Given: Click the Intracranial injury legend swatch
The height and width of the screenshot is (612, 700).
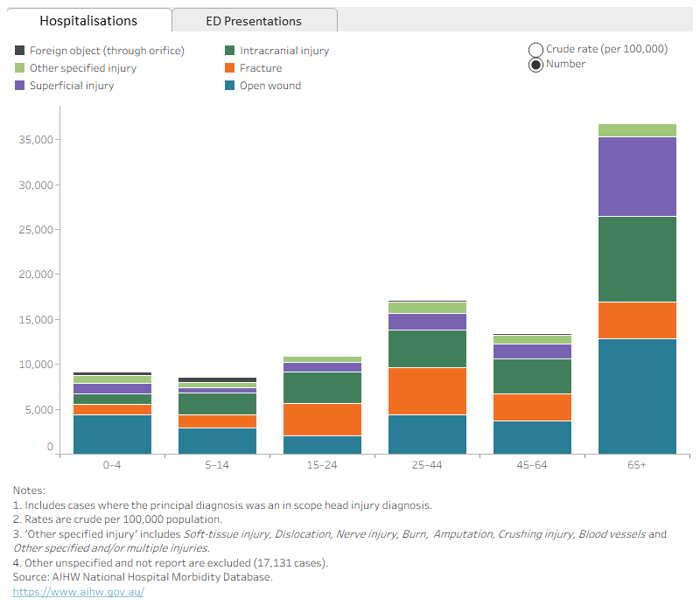Looking at the screenshot, I should 229,50.
